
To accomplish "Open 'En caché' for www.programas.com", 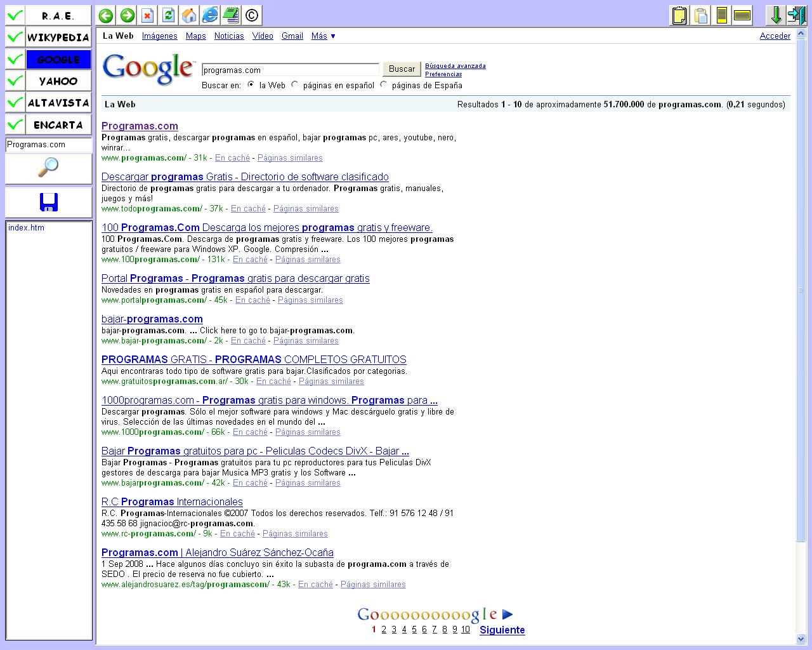I will [232, 158].
